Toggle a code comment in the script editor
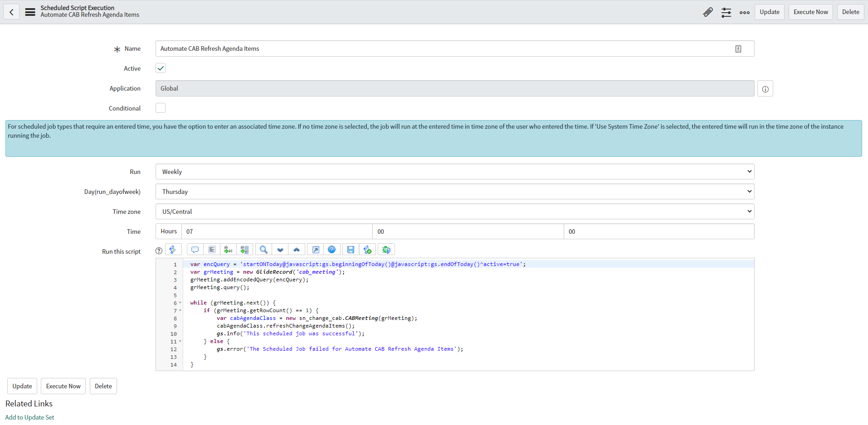 195,249
